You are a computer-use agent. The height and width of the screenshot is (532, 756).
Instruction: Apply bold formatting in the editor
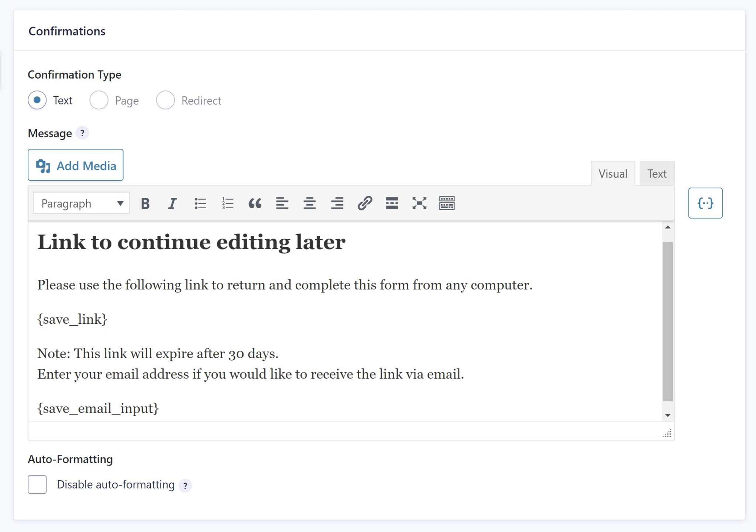[145, 203]
